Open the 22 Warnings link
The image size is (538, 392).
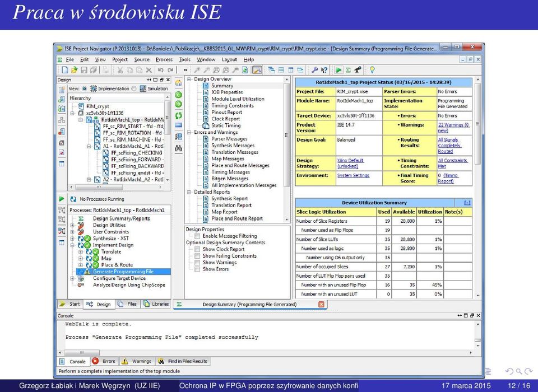pos(453,128)
